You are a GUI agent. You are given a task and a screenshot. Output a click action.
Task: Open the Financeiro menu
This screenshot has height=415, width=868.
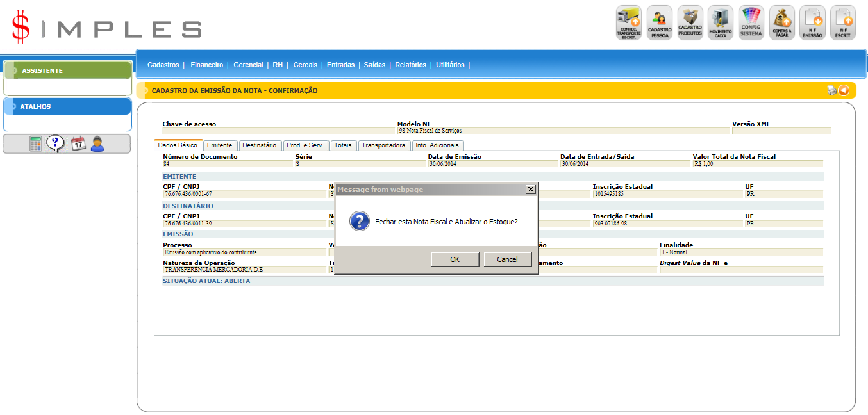[x=206, y=65]
